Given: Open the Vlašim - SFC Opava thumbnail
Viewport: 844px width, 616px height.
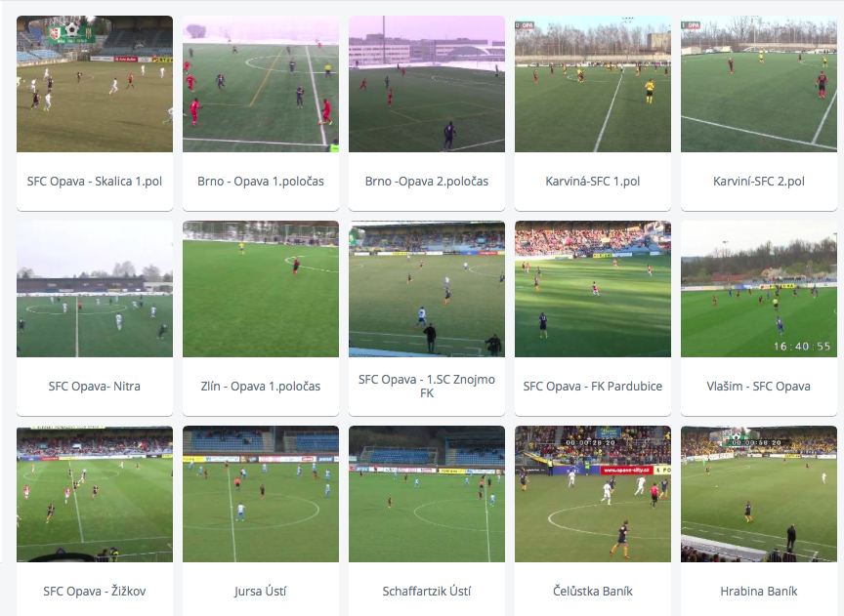Looking at the screenshot, I should [x=759, y=289].
